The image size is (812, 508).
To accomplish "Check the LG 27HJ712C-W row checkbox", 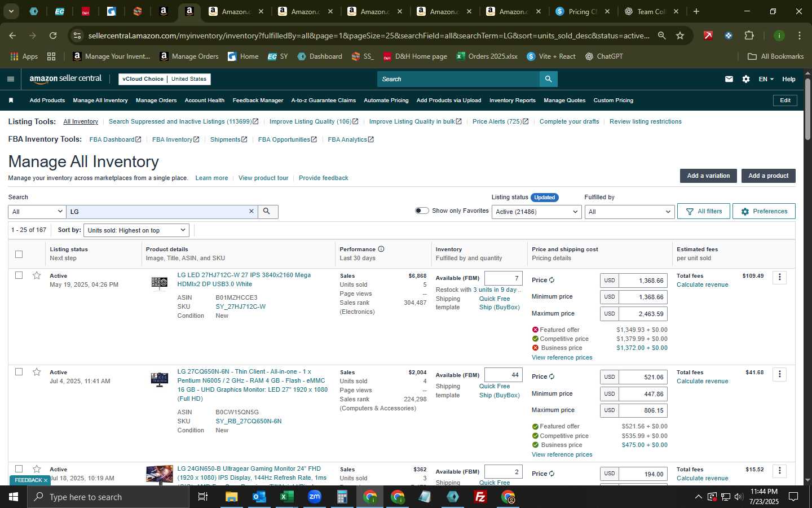I will pos(19,275).
